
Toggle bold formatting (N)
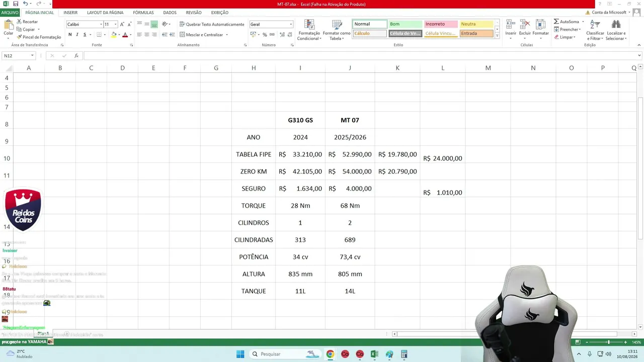[x=70, y=35]
